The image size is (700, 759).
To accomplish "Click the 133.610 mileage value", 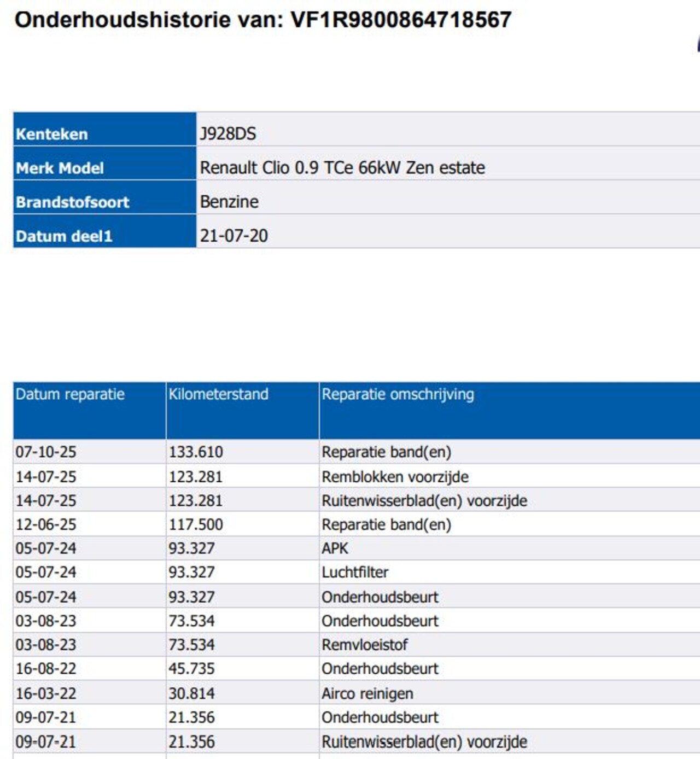I will (x=196, y=452).
